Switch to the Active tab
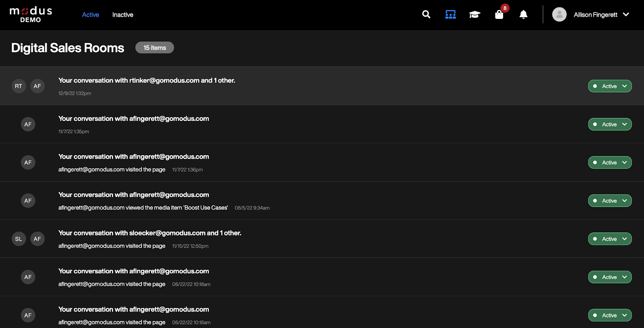Screen dimensions: 644x328 click(x=91, y=15)
